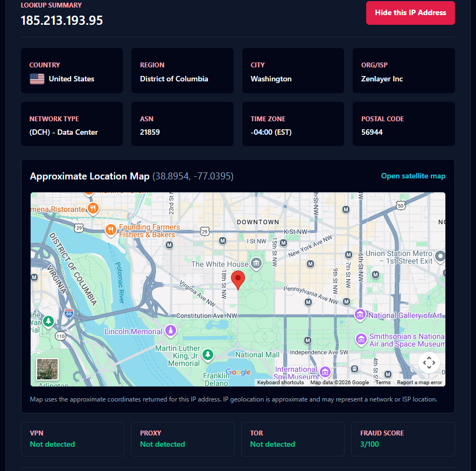Open Keyboard shortcuts on map

[281, 382]
